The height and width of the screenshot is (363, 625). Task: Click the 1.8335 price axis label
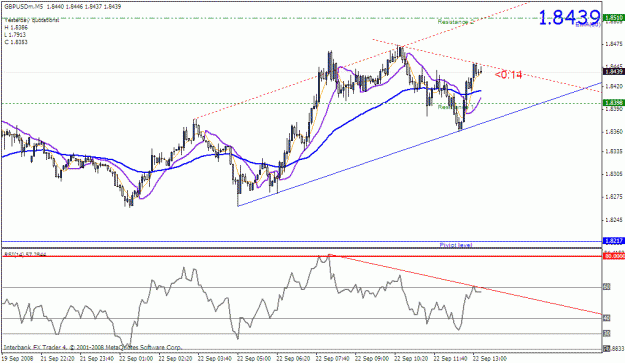click(x=614, y=151)
